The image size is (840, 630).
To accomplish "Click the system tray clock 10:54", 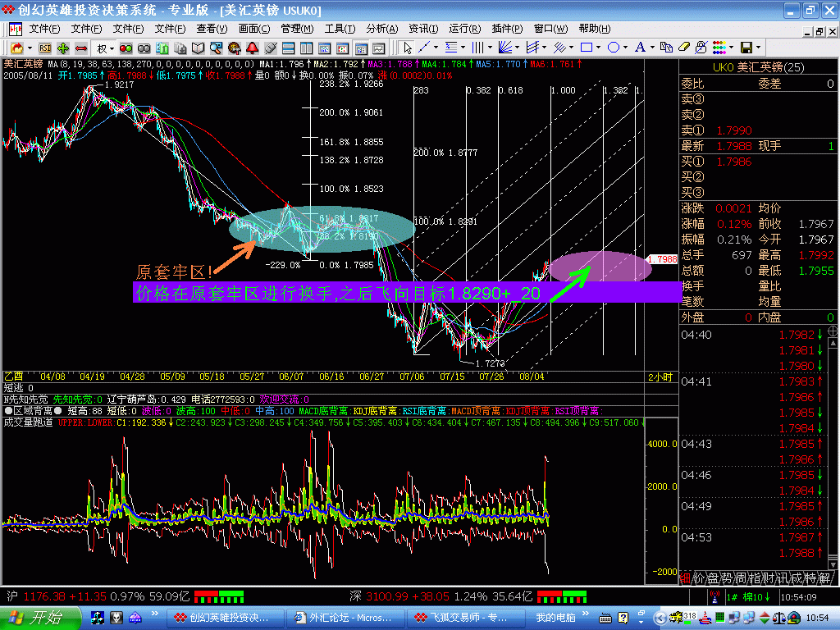I will 817,619.
